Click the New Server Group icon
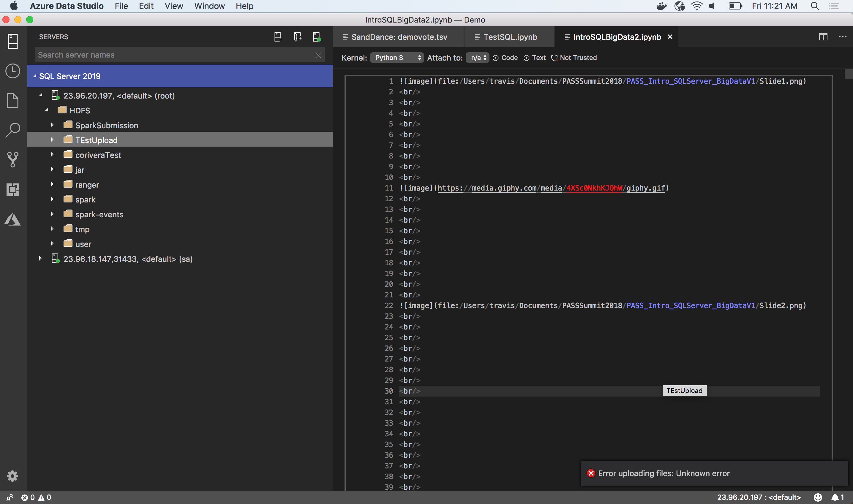 [297, 37]
